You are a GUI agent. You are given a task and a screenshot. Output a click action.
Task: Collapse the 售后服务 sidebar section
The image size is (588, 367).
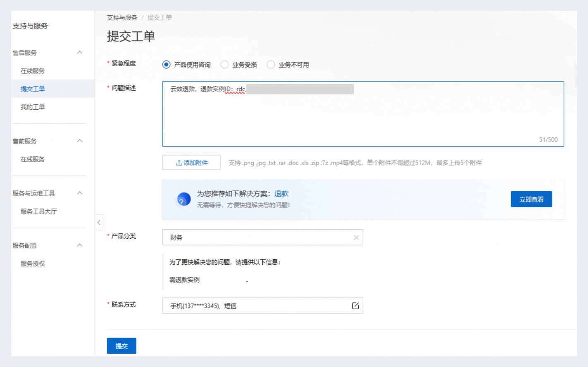point(80,53)
